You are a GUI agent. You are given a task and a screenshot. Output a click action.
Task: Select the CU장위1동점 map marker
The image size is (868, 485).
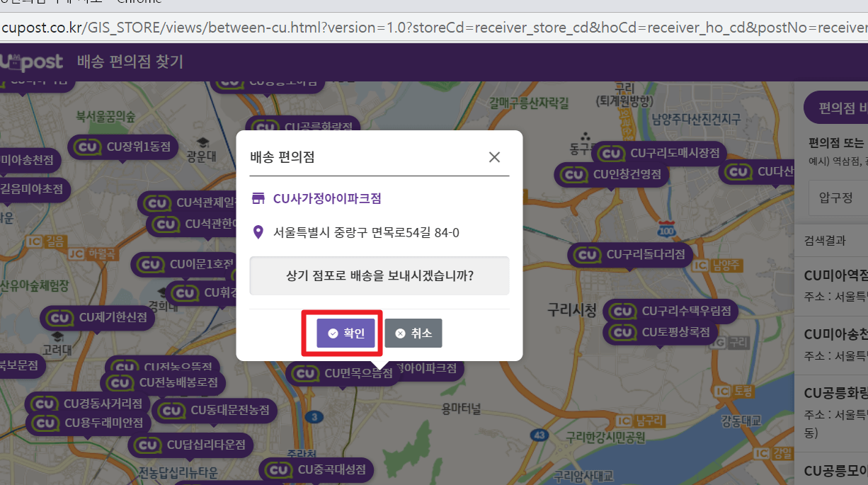coord(123,147)
